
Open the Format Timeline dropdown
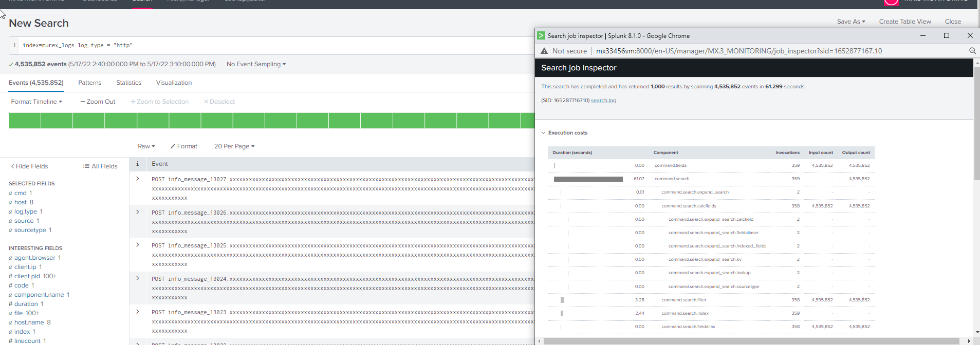pos(36,102)
